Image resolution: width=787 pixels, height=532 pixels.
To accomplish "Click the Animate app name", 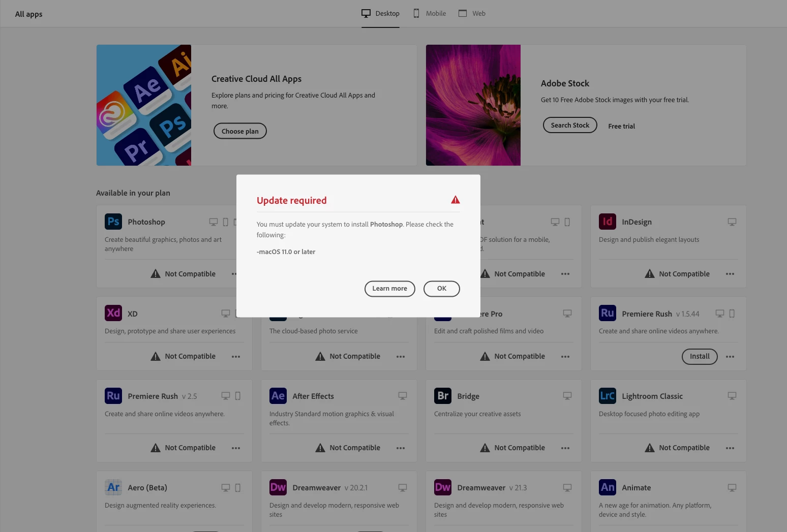I will (x=637, y=488).
